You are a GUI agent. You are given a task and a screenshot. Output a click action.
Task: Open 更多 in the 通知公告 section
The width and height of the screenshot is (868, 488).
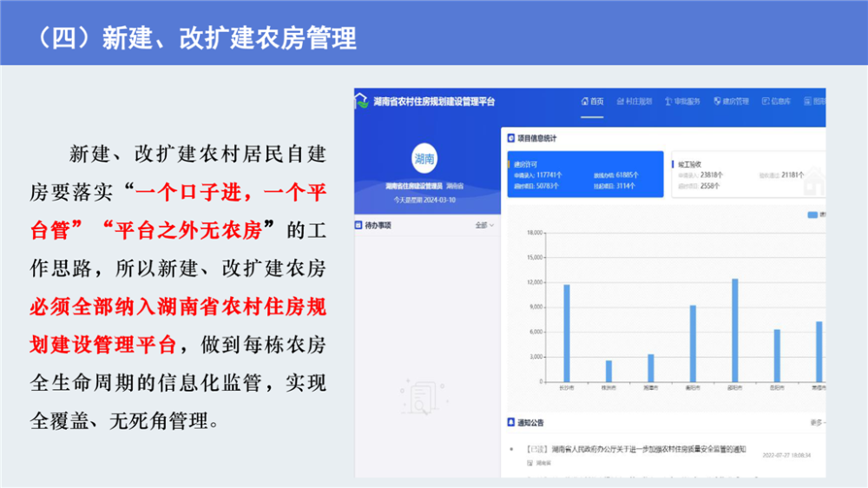[816, 423]
